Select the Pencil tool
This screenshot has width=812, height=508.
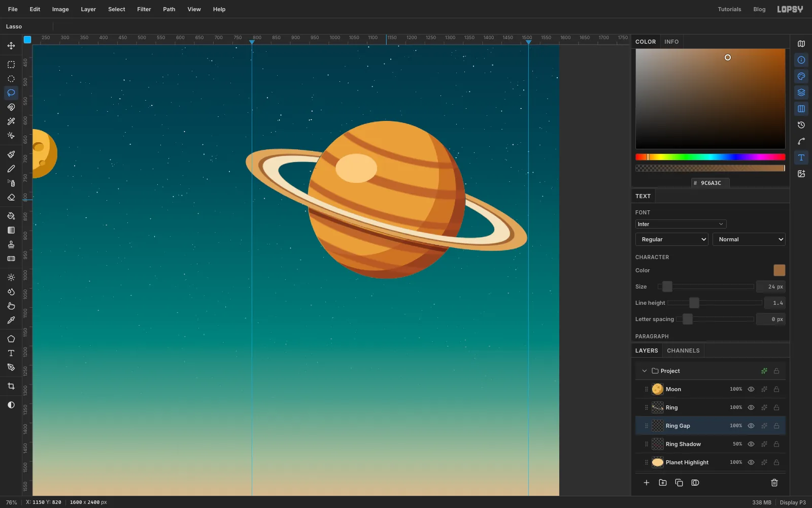tap(11, 169)
